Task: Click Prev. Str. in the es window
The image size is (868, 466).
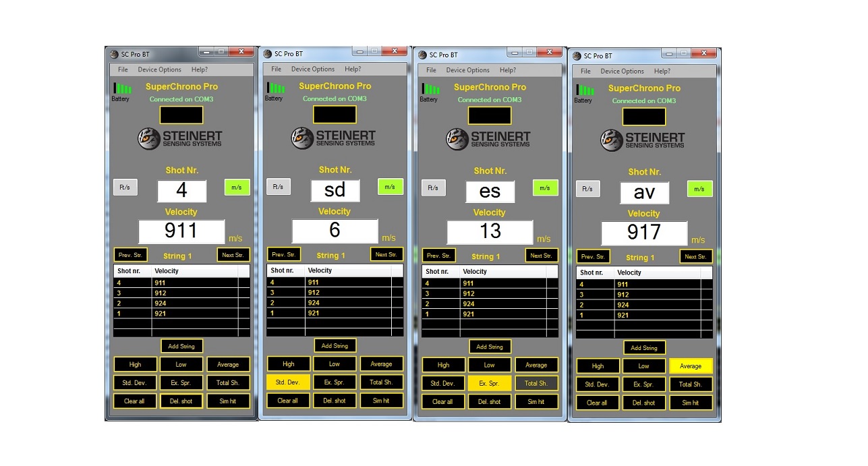Action: (x=439, y=256)
